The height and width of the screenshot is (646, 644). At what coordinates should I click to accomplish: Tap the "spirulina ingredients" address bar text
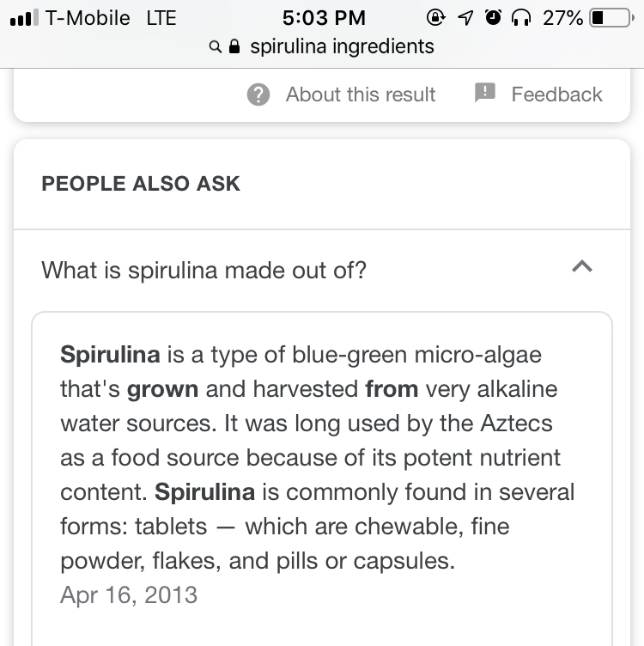(x=342, y=46)
